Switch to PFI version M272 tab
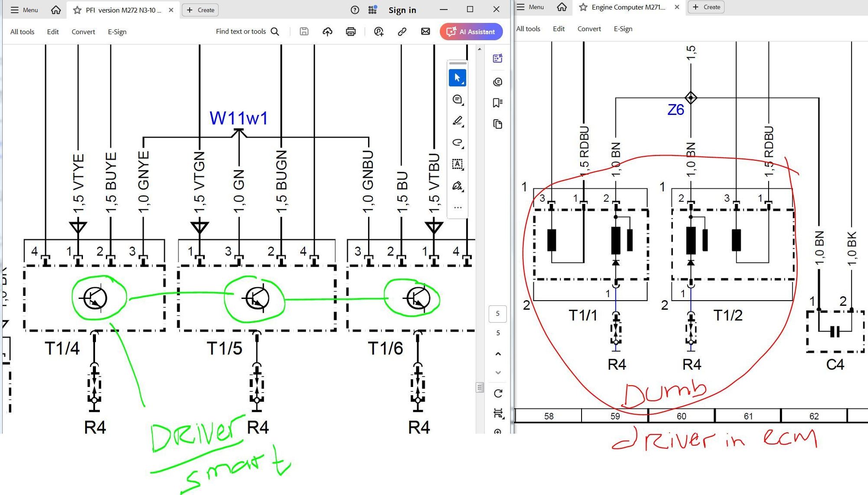 pos(123,10)
